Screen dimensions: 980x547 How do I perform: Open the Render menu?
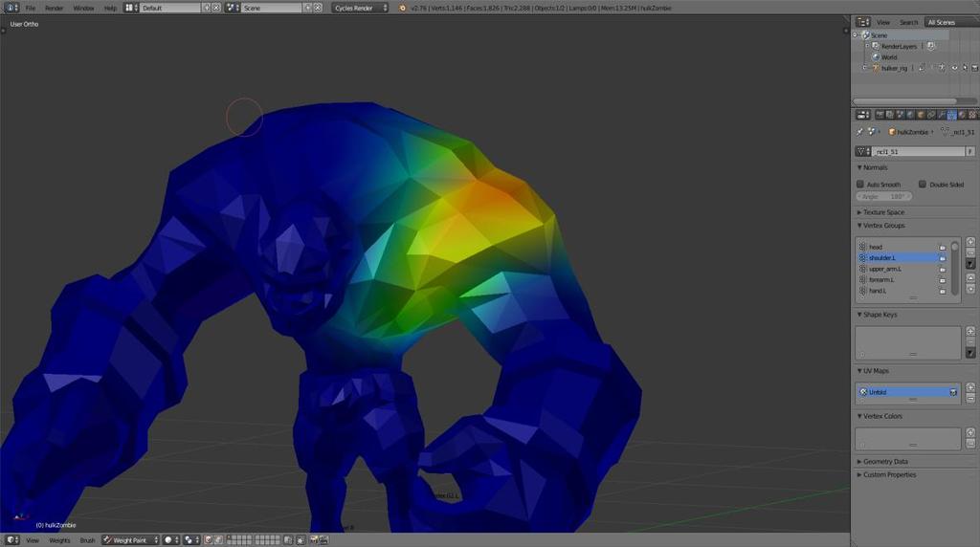pos(55,8)
